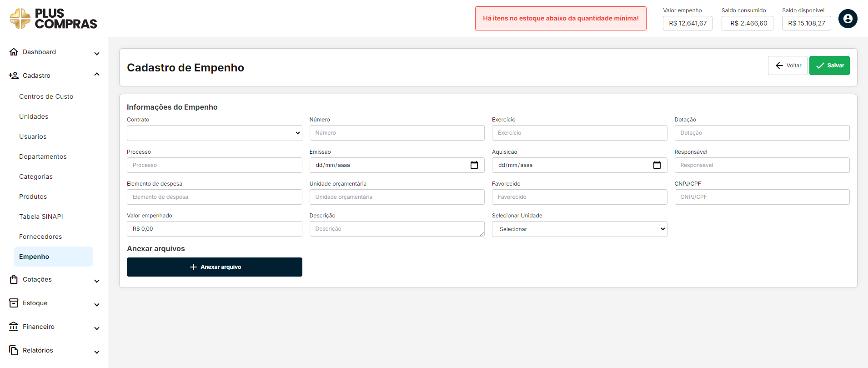Click the Relatórios documents icon
The width and height of the screenshot is (868, 368).
14,350
